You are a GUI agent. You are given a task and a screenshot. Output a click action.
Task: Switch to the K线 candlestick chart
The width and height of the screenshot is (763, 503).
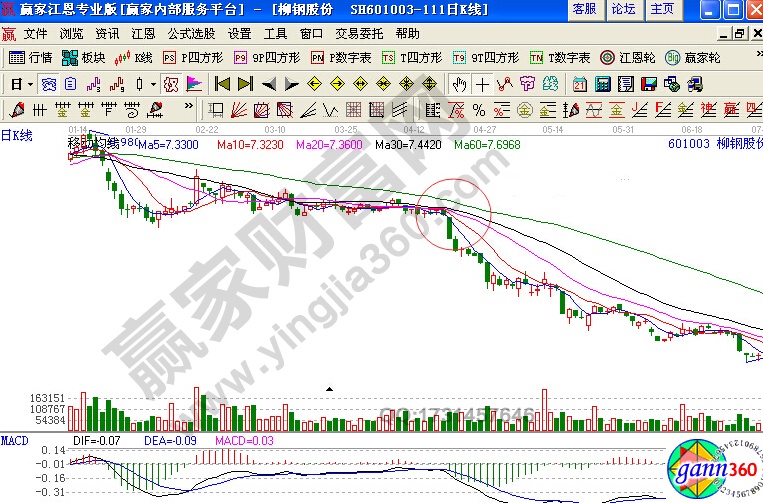click(135, 58)
